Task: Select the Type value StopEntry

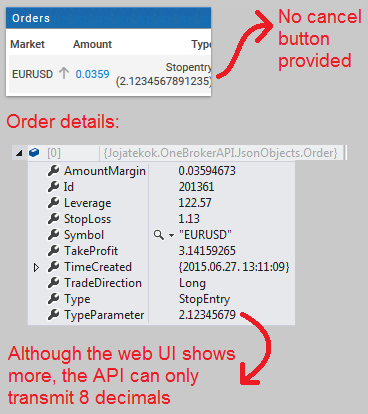Action: 204,299
